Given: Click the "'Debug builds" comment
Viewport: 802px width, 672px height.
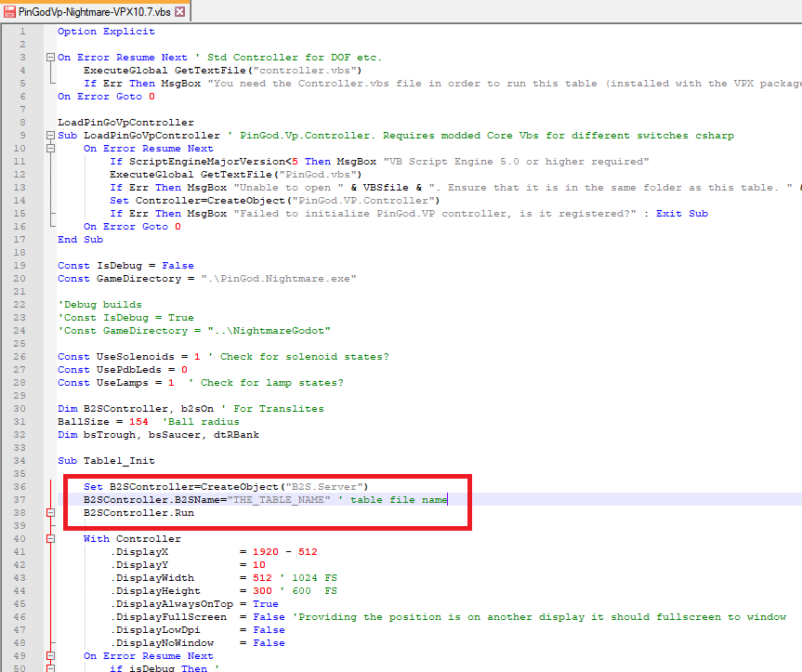Looking at the screenshot, I should [x=99, y=305].
